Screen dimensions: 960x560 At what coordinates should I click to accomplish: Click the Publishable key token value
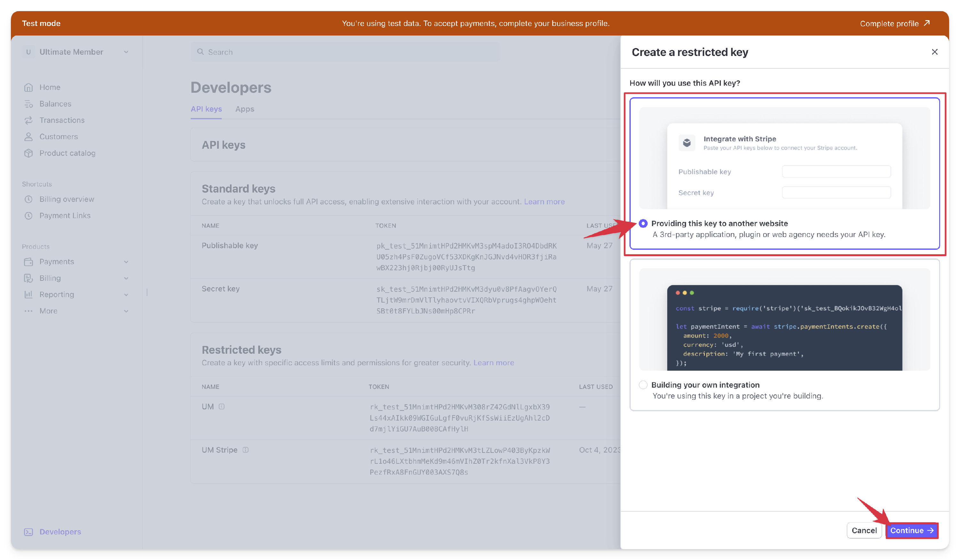coord(466,256)
